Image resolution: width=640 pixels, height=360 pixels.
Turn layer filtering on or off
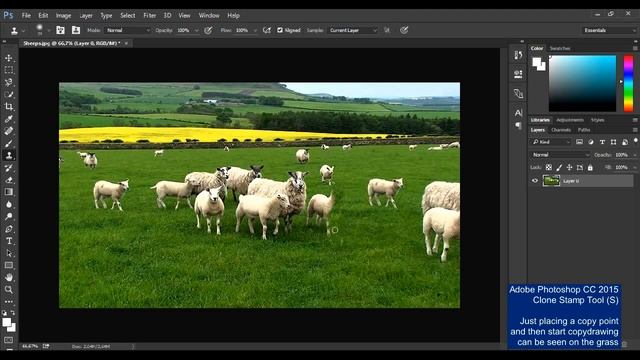[636, 140]
